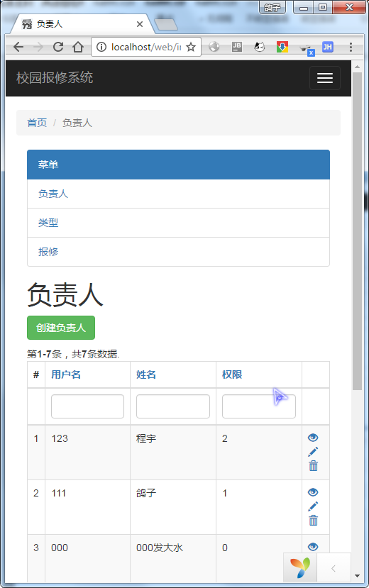View details of user 程宇
The height and width of the screenshot is (588, 369).
(x=313, y=438)
